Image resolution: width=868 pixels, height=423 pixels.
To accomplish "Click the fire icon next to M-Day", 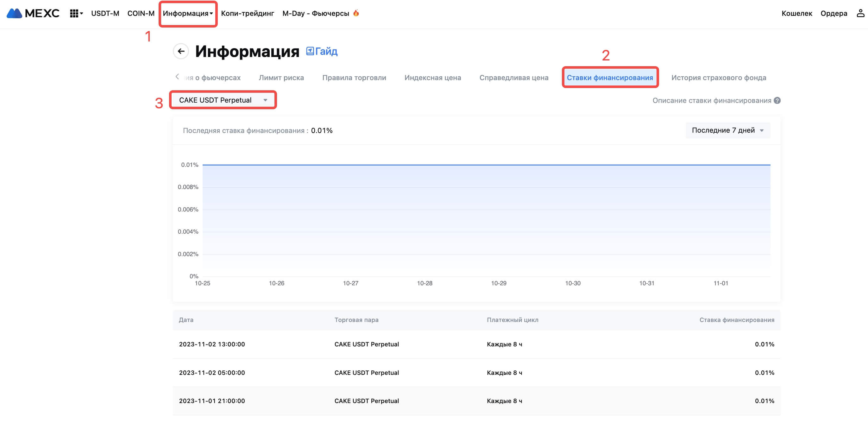I will (x=356, y=13).
